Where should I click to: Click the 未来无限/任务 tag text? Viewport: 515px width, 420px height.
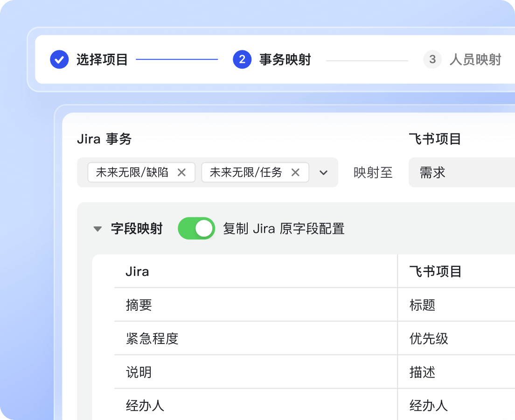click(x=246, y=172)
